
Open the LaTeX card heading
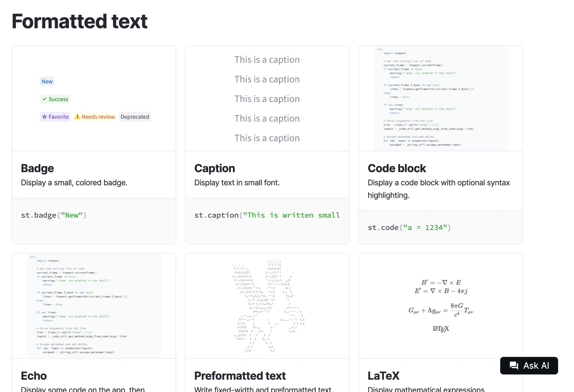pos(383,376)
